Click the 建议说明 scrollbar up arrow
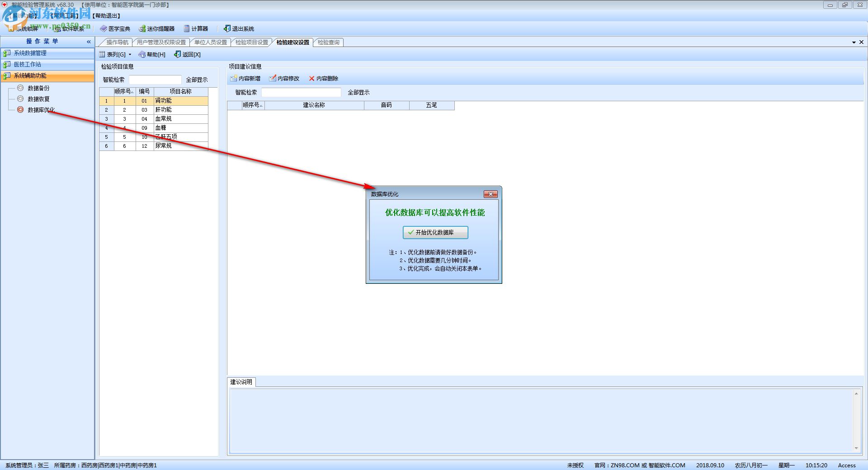The height and width of the screenshot is (470, 868). click(x=856, y=394)
